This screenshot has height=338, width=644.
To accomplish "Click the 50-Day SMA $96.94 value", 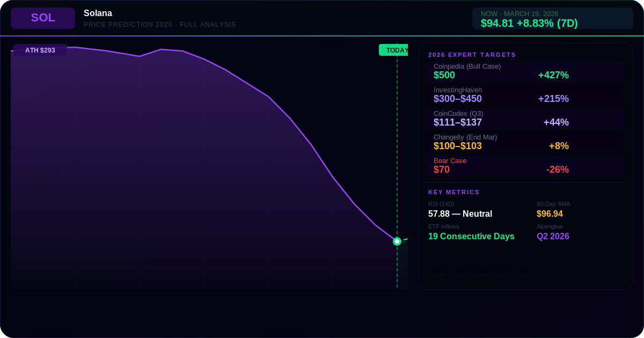I will (x=550, y=214).
